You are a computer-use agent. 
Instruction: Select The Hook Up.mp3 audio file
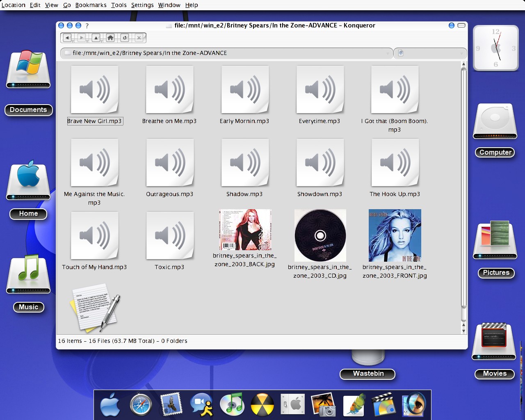point(395,163)
